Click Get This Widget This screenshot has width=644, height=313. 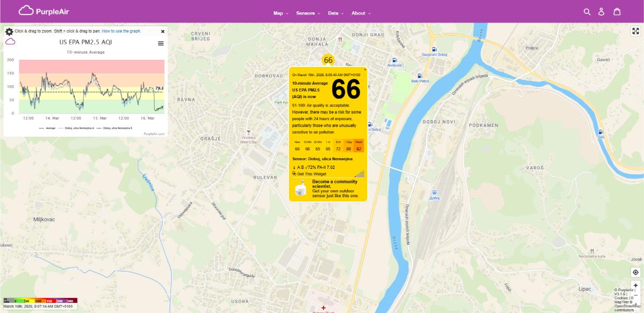click(312, 174)
